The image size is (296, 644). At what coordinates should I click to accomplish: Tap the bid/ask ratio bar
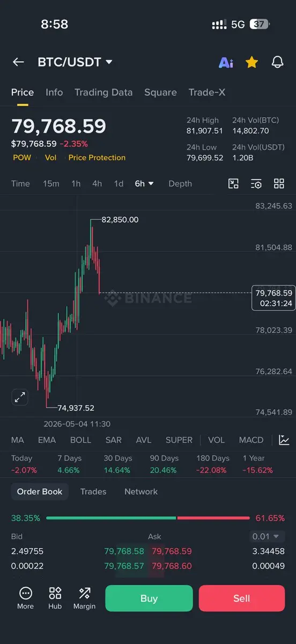148,518
